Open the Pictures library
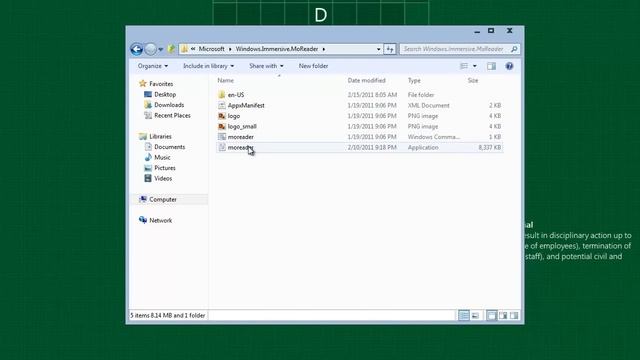This screenshot has height=360, width=640. click(164, 168)
